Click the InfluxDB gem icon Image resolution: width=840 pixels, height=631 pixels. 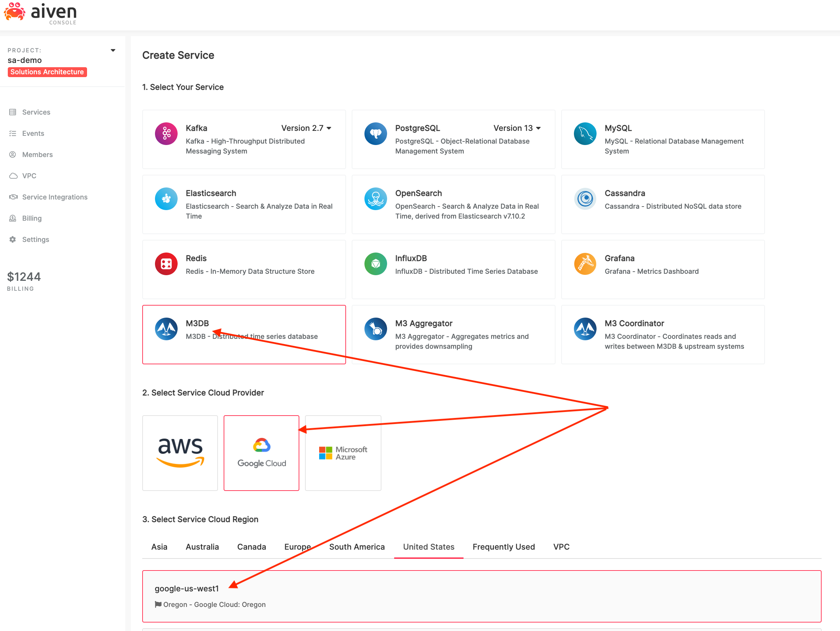tap(375, 264)
